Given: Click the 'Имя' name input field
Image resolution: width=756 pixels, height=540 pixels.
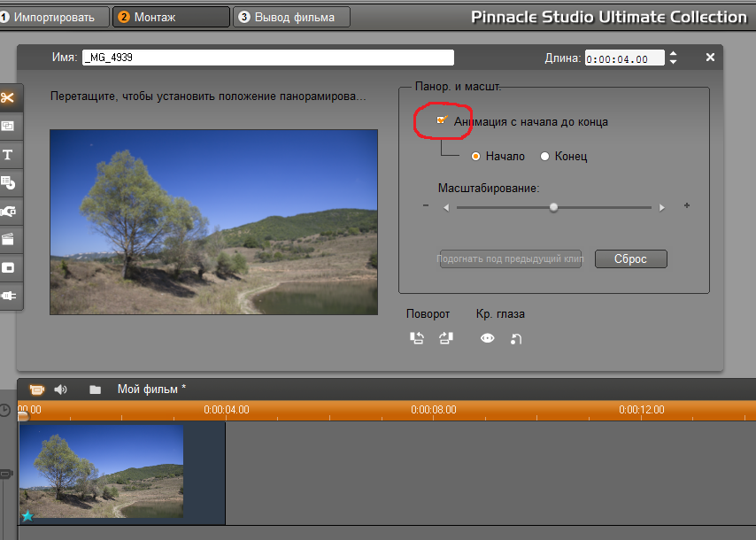Looking at the screenshot, I should click(268, 58).
